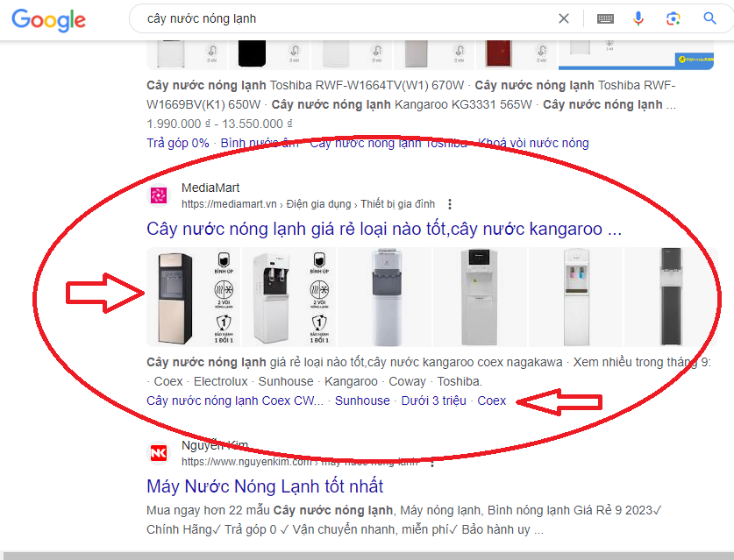
Task: Open the "Dưới 3 triệu" sitelink
Action: (433, 401)
